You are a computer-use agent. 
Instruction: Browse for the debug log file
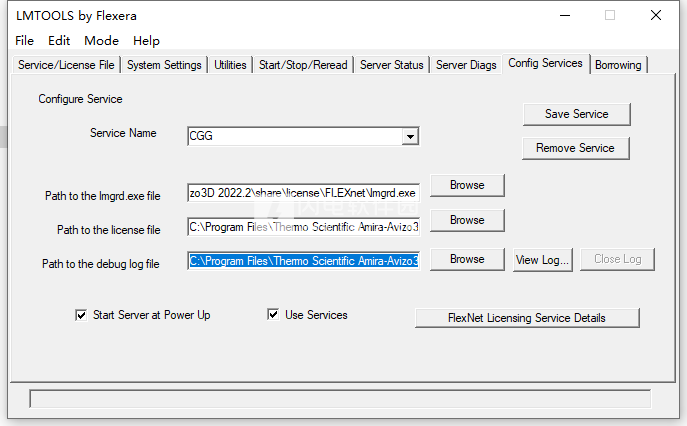(x=467, y=259)
